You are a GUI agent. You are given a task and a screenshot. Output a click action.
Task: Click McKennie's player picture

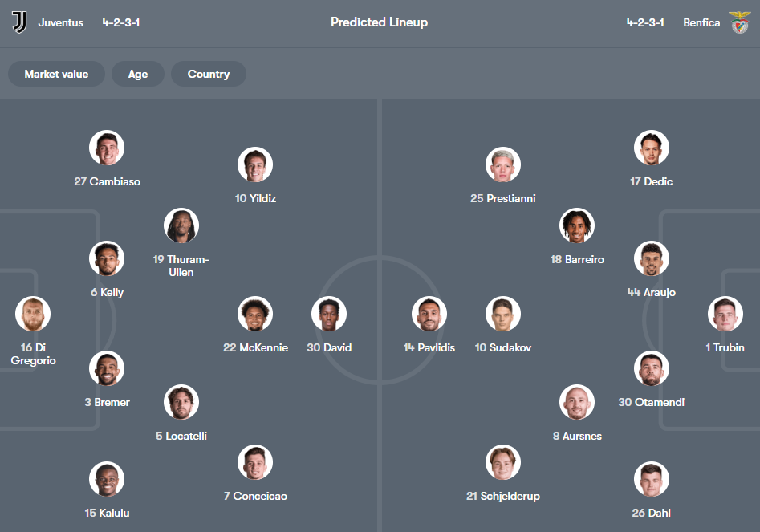click(x=255, y=313)
